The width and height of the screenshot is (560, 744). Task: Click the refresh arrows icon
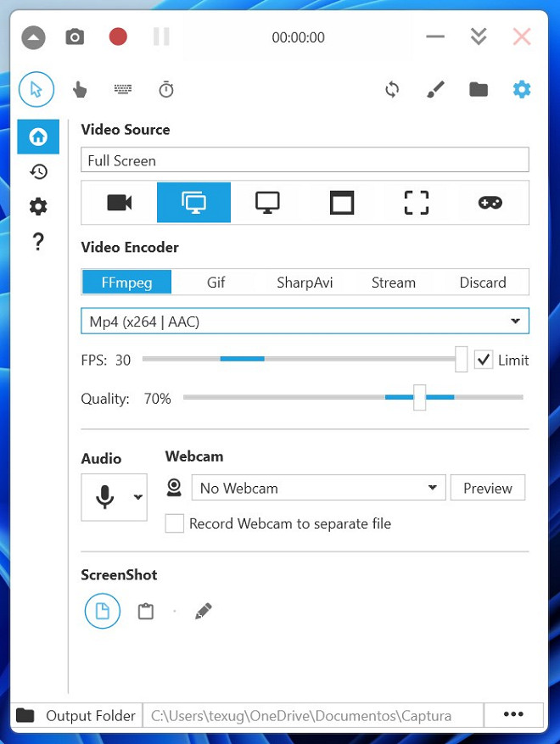tap(392, 89)
